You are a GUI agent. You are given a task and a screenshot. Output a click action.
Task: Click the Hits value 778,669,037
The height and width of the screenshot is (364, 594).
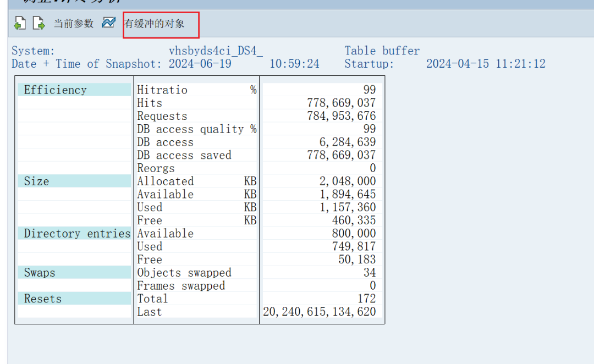(x=341, y=103)
